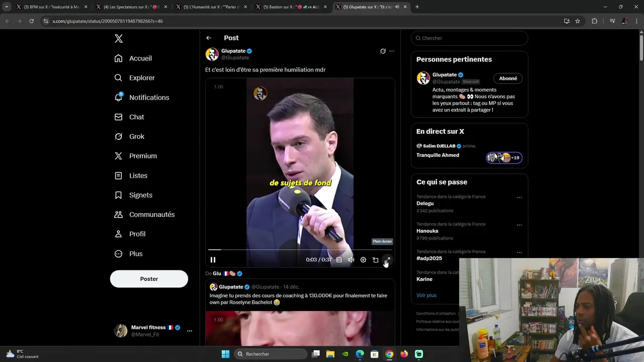Open the browser extensions menu

(x=595, y=21)
